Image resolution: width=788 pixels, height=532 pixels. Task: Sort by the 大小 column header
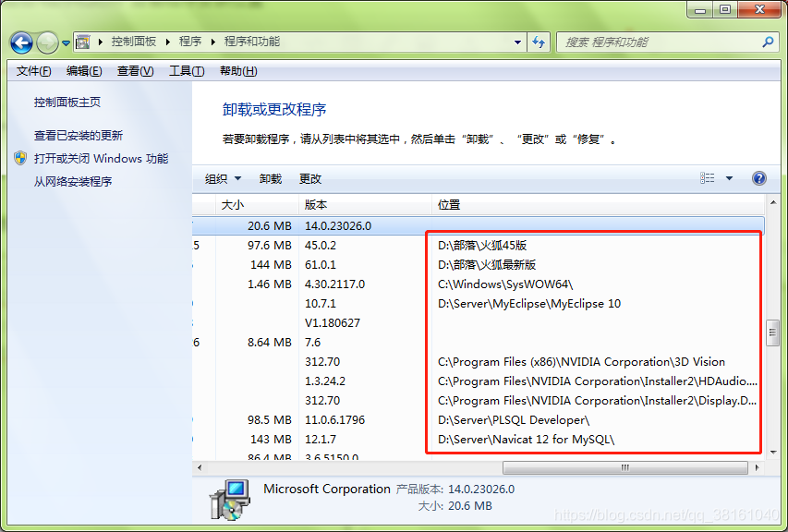click(258, 205)
